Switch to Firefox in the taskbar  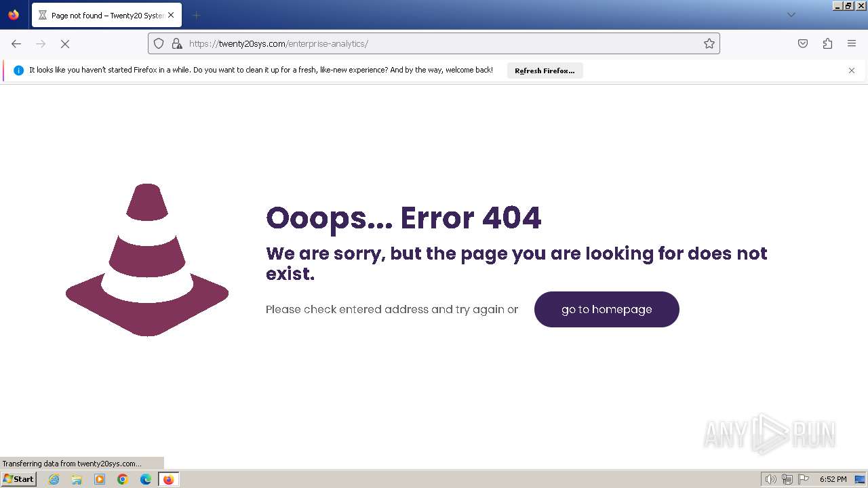click(x=168, y=479)
